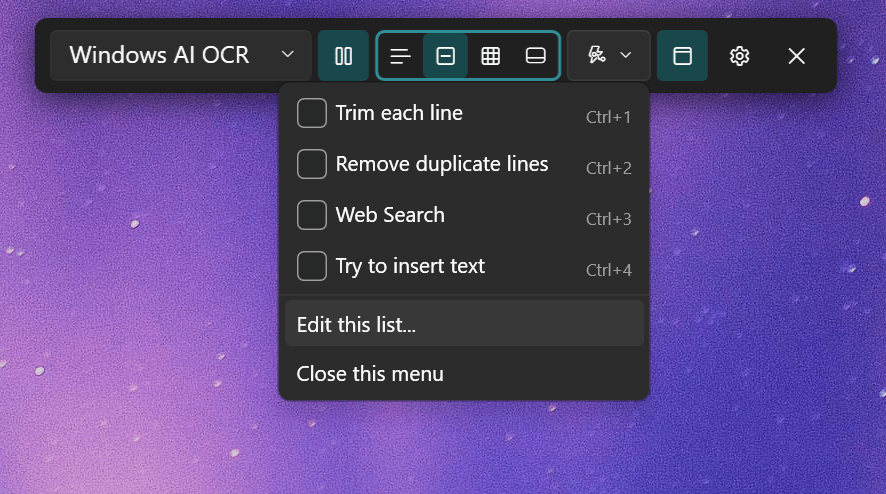Open settings with the gear icon

click(x=739, y=56)
